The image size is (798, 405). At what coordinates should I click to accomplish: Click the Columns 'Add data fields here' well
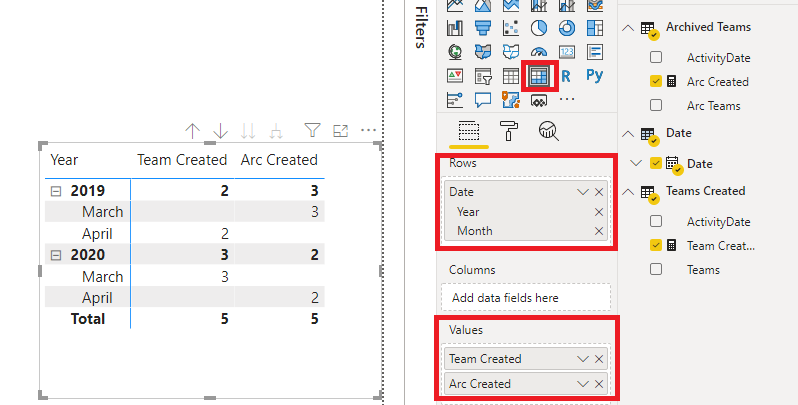click(526, 297)
